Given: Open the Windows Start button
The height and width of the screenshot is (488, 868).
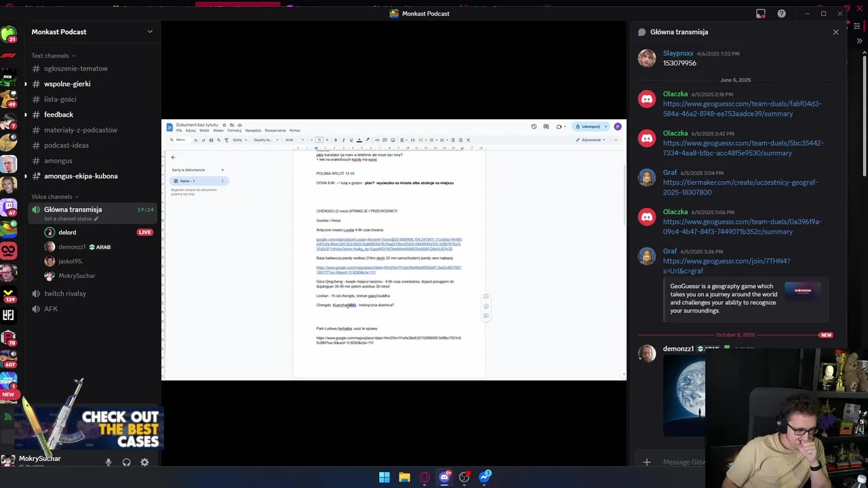Looking at the screenshot, I should [x=384, y=477].
